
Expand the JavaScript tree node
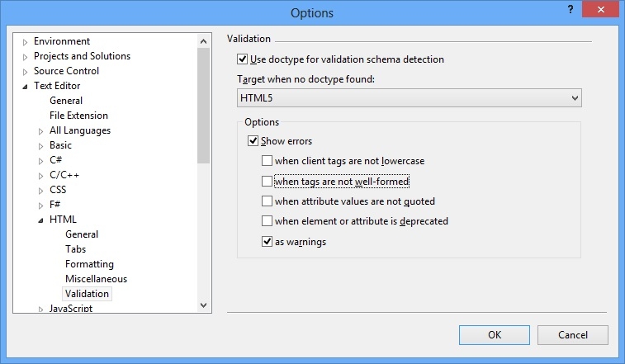pos(41,310)
